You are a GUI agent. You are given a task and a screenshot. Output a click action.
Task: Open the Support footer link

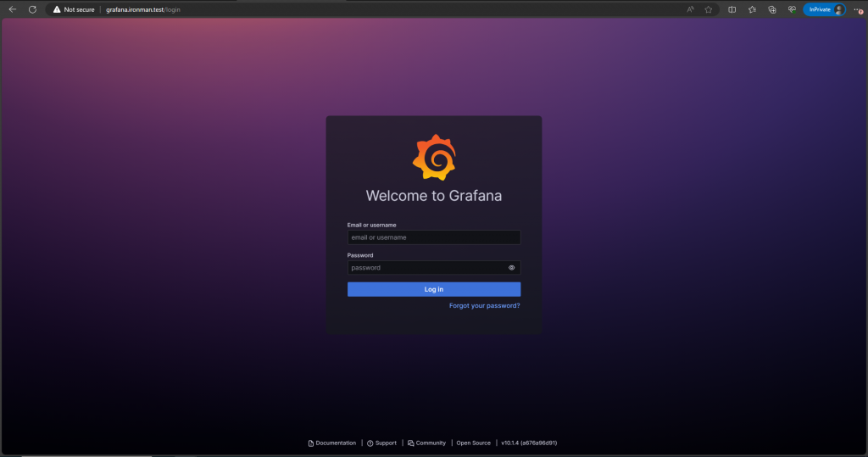point(382,443)
